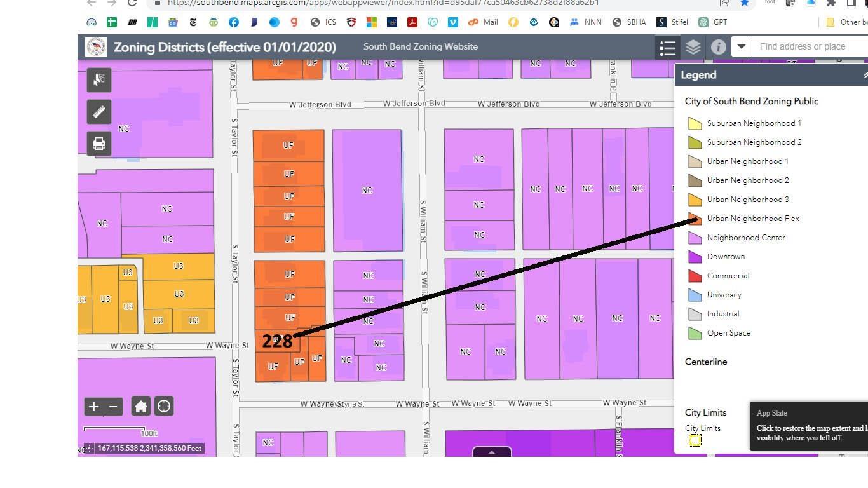The width and height of the screenshot is (868, 488).
Task: Click the browser address bar URL
Action: coord(383,3)
